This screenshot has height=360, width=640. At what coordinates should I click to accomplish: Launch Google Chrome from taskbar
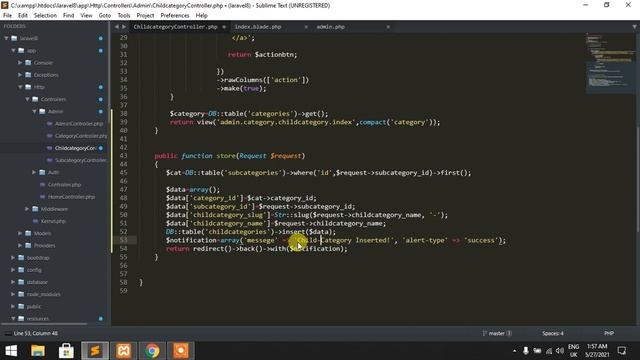click(152, 351)
